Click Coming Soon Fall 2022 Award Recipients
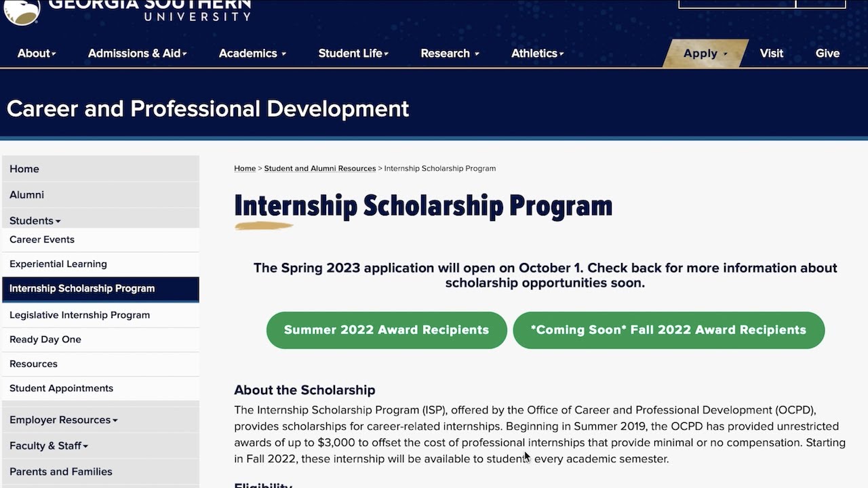 click(x=669, y=330)
